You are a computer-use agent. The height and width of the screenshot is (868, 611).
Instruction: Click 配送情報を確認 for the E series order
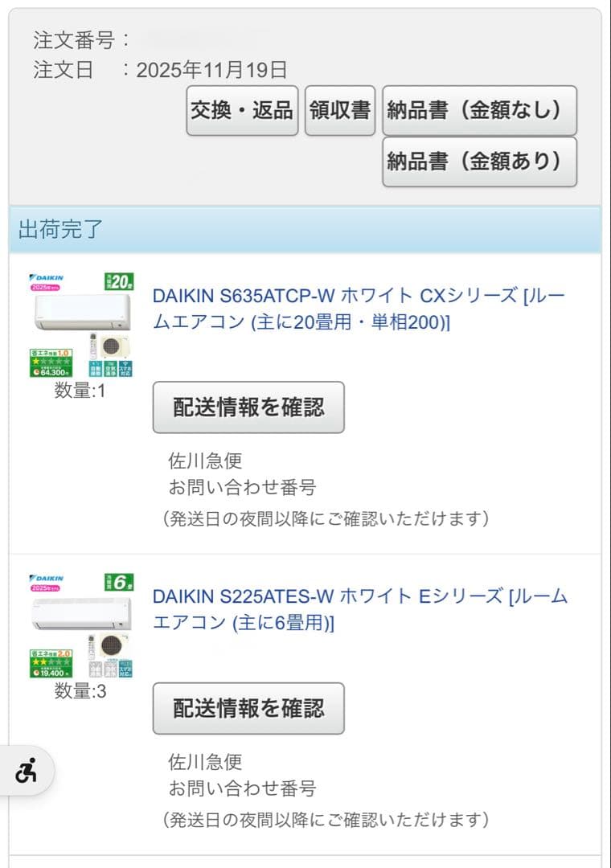click(248, 708)
